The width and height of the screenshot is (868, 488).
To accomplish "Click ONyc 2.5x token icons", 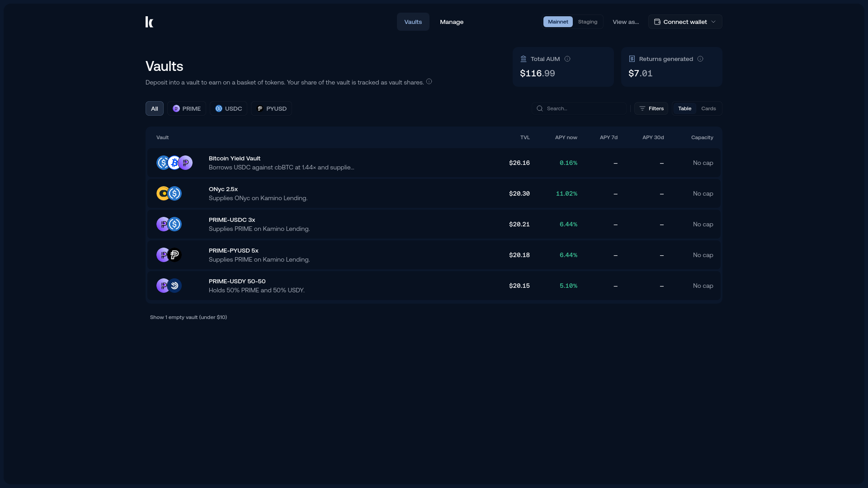I will [169, 193].
